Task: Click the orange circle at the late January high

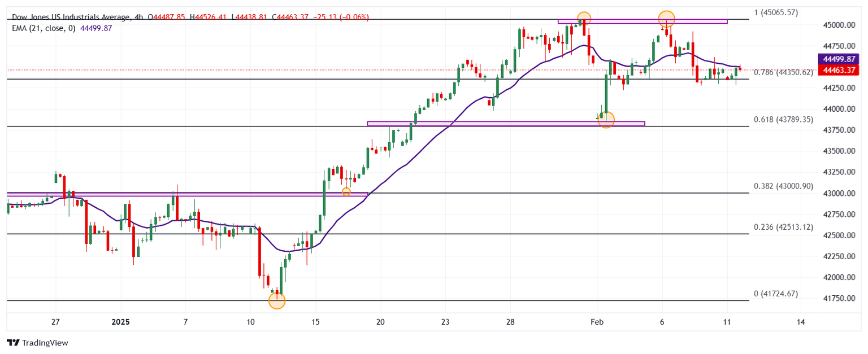Action: (x=584, y=18)
